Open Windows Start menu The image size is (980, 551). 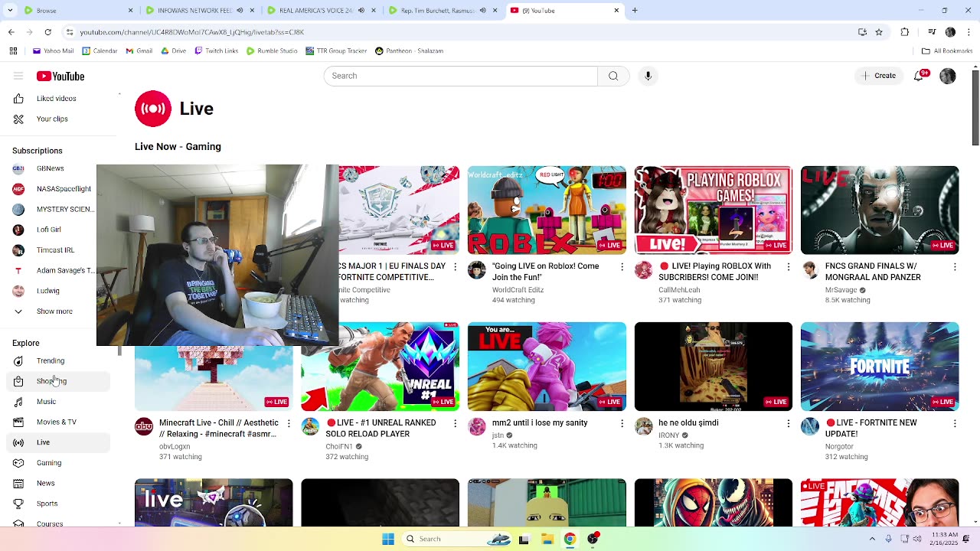point(388,539)
